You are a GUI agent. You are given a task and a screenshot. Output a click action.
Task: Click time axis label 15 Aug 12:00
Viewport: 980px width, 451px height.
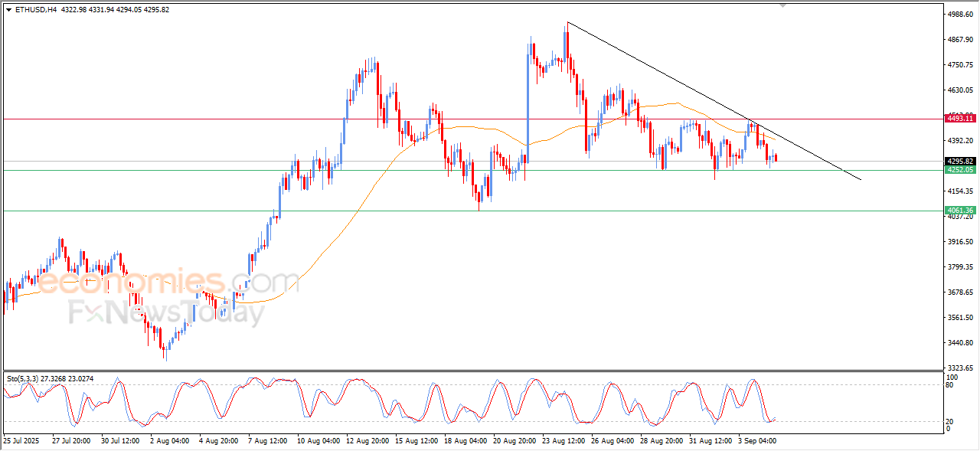point(416,441)
